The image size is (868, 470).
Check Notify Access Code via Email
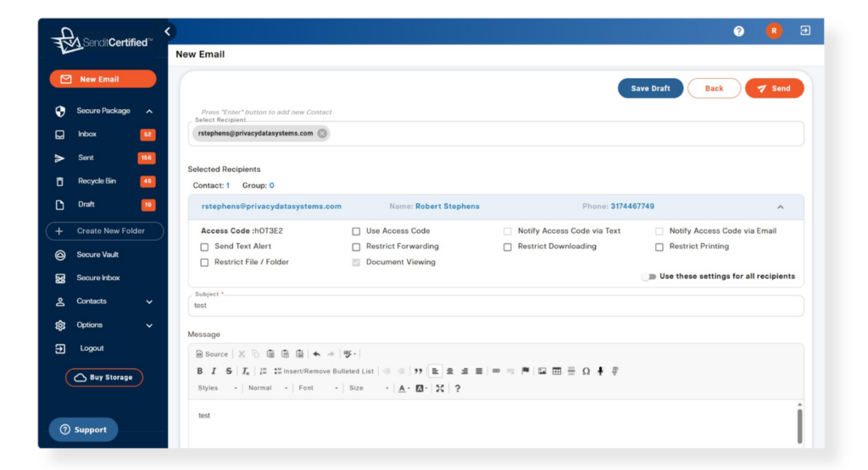(659, 231)
